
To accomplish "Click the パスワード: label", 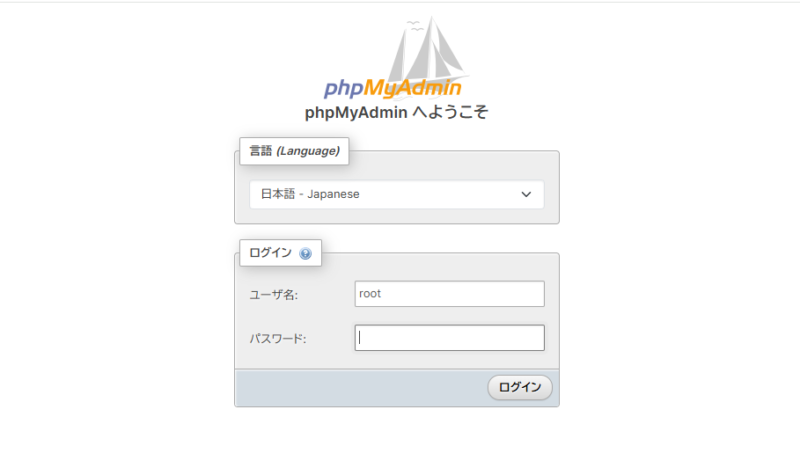I will pos(278,339).
